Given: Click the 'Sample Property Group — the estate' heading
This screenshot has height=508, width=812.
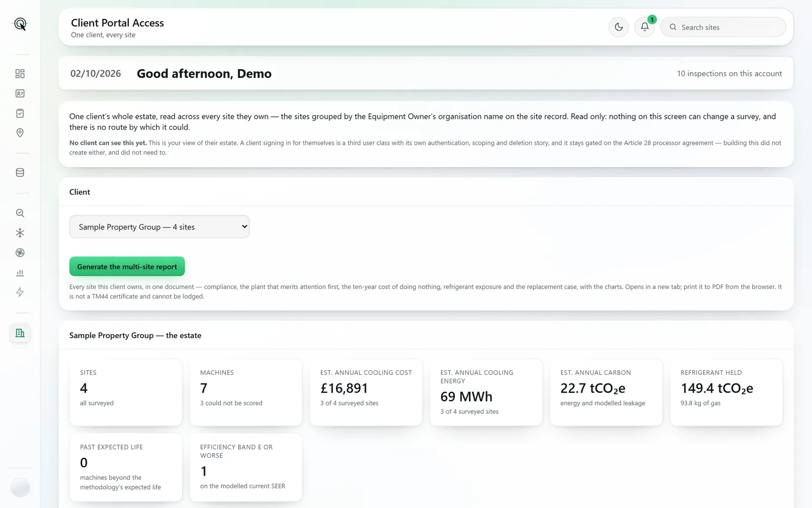Looking at the screenshot, I should 135,335.
